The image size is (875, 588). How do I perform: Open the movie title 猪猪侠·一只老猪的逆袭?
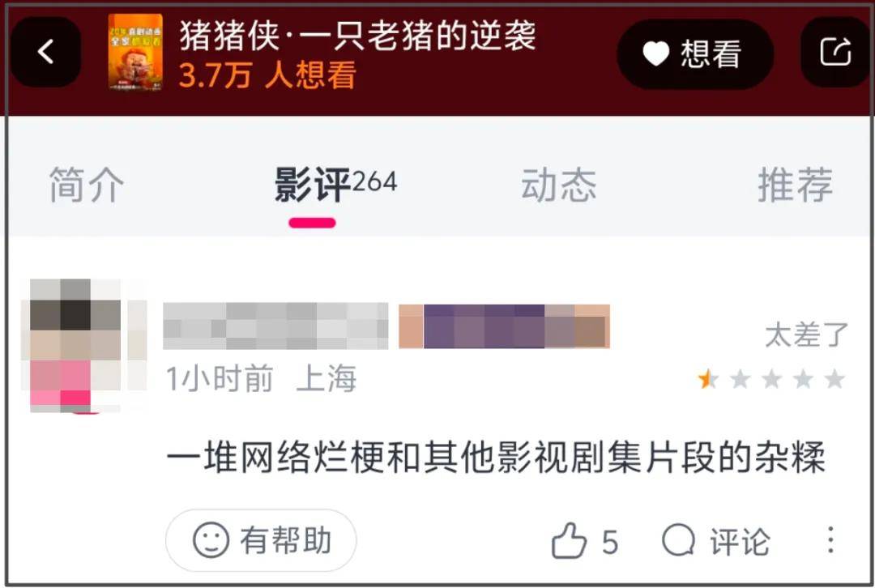[x=358, y=36]
